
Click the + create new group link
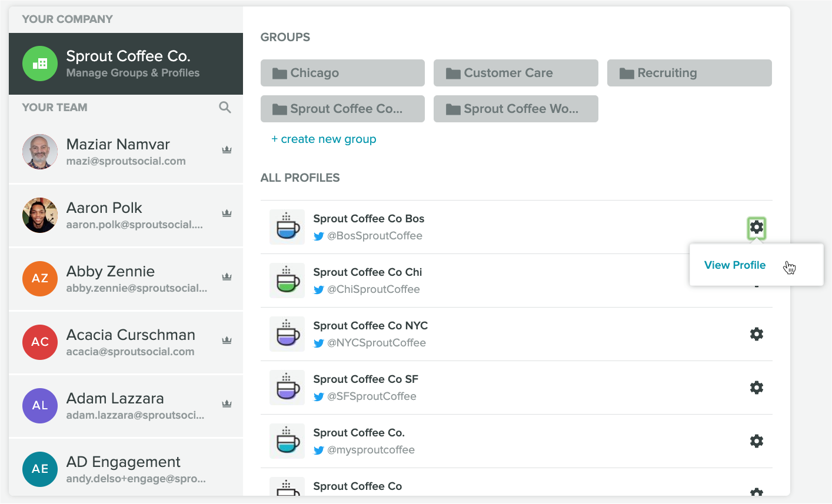click(324, 139)
